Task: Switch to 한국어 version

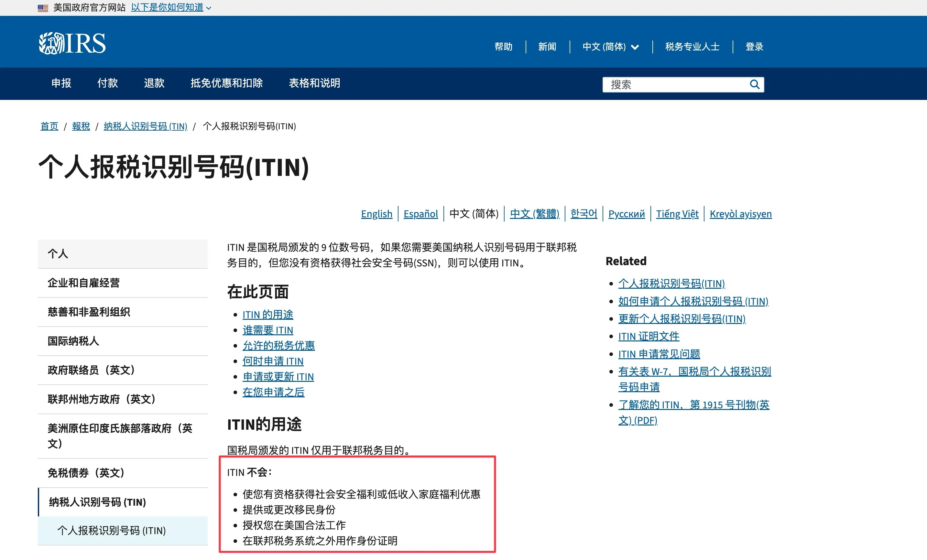Action: 583,214
